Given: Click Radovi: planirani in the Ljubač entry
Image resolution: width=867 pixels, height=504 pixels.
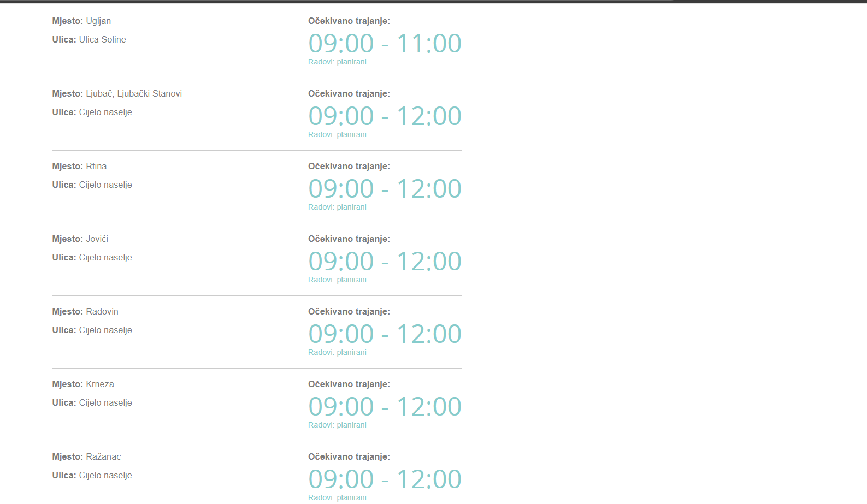Looking at the screenshot, I should coord(337,135).
